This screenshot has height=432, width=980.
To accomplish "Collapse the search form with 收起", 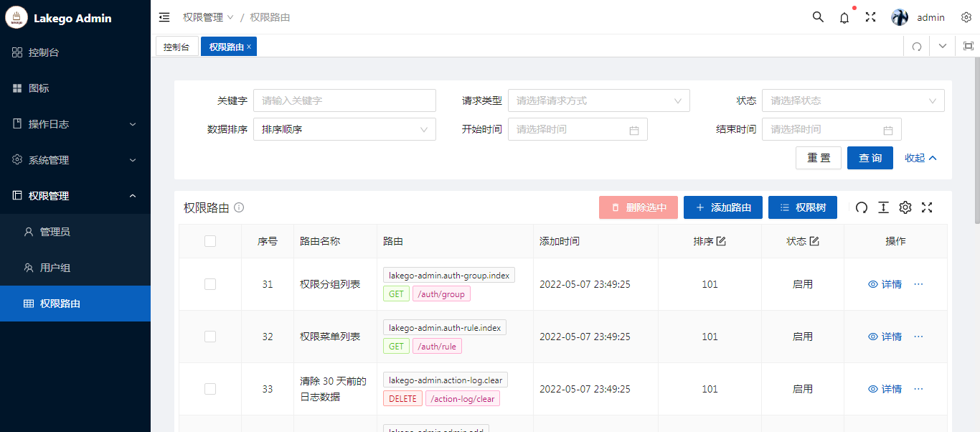I will [x=921, y=158].
